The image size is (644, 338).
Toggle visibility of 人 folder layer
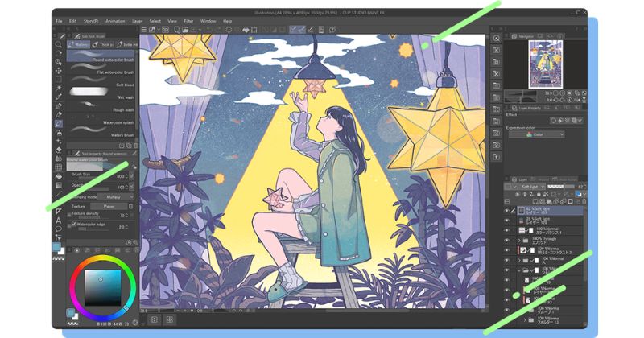point(507,261)
